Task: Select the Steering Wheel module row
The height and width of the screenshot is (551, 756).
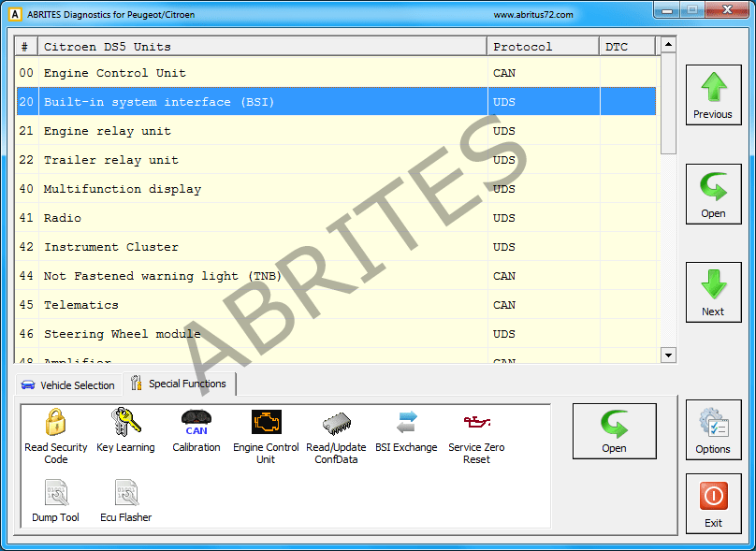Action: pyautogui.click(x=336, y=334)
